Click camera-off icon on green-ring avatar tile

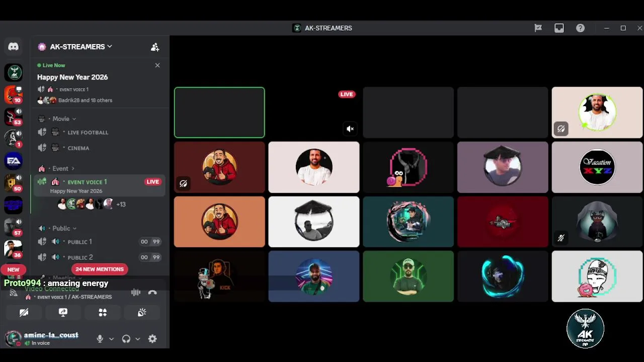[560, 129]
